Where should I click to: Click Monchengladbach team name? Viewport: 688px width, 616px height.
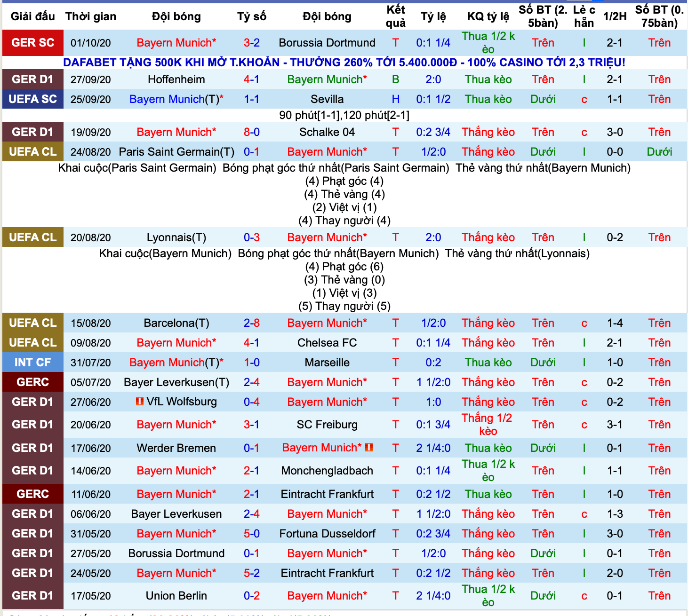coord(327,471)
